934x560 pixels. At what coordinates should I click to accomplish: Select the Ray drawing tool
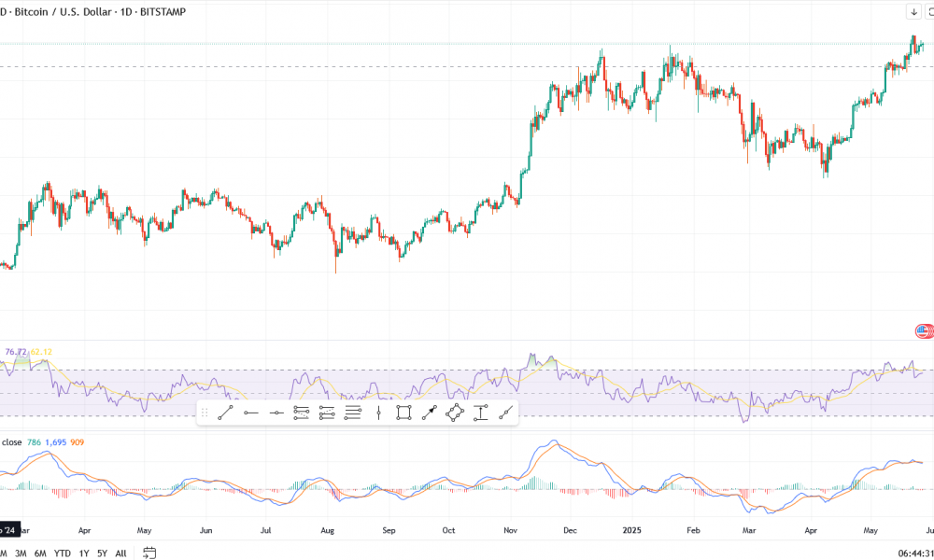[250, 413]
